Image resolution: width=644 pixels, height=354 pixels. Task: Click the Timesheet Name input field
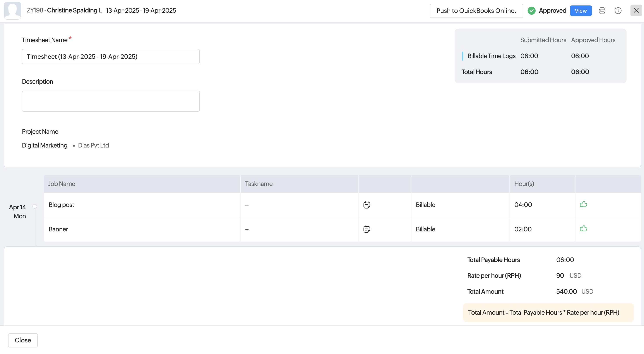111,57
